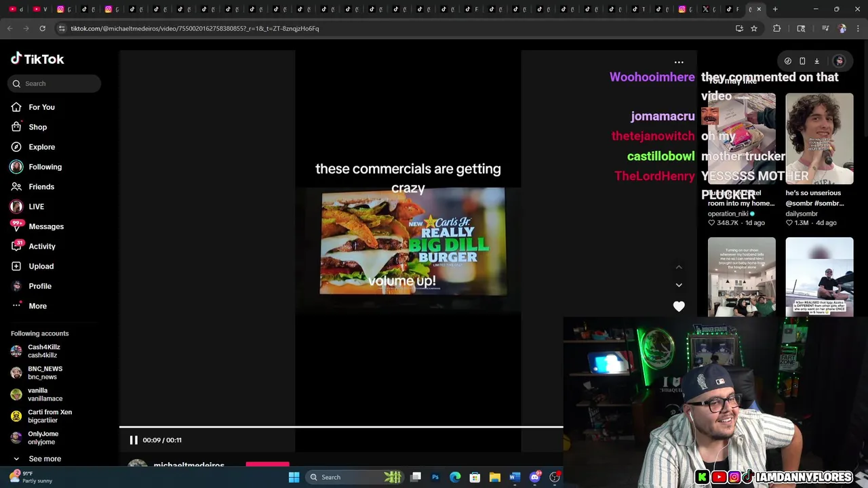Screen dimensions: 868x488
Task: Expand See more following accounts
Action: click(x=45, y=459)
